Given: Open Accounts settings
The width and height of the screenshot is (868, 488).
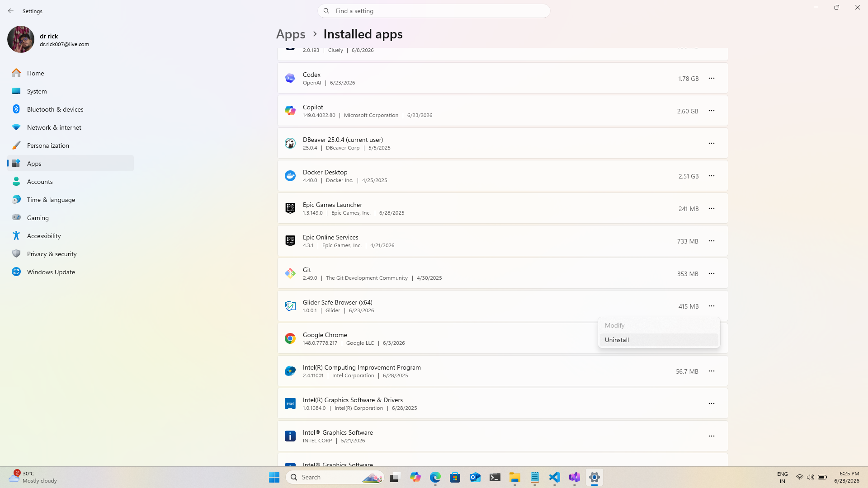Looking at the screenshot, I should (x=71, y=181).
